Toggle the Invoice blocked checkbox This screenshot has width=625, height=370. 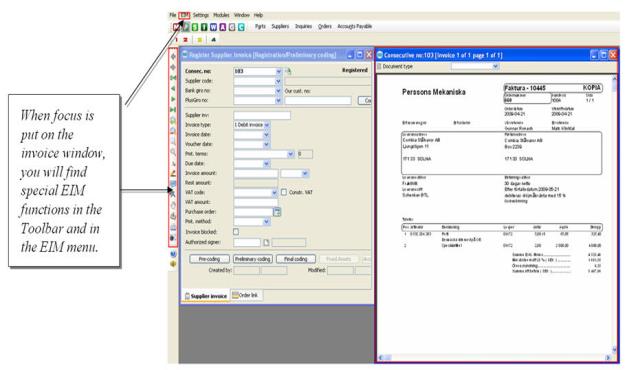point(236,232)
